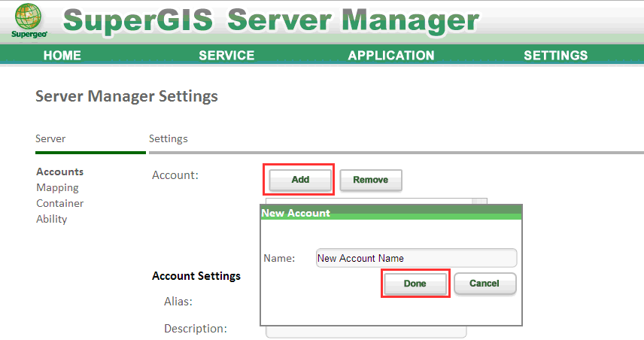The width and height of the screenshot is (644, 340).
Task: Open the SETTINGS menu
Action: click(555, 55)
